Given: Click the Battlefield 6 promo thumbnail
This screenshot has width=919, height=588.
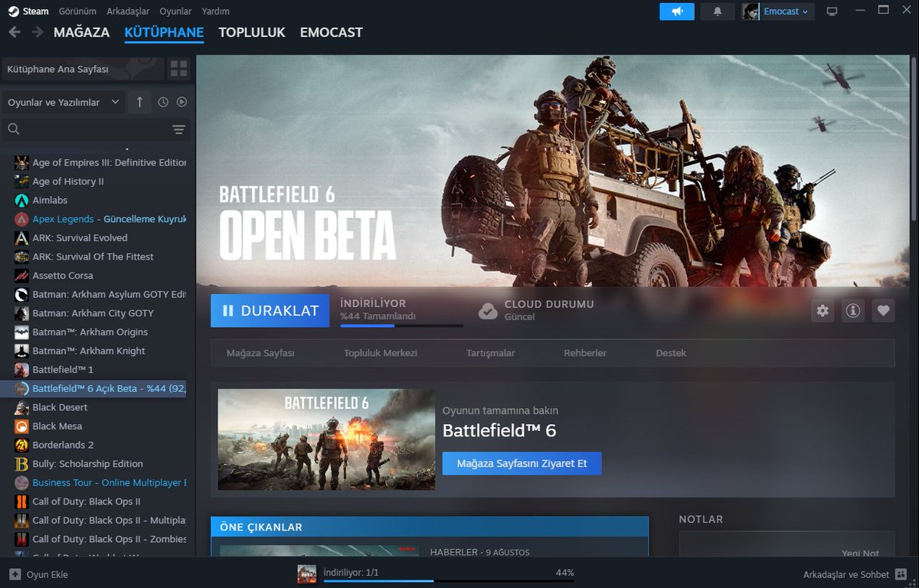Looking at the screenshot, I should (x=326, y=439).
